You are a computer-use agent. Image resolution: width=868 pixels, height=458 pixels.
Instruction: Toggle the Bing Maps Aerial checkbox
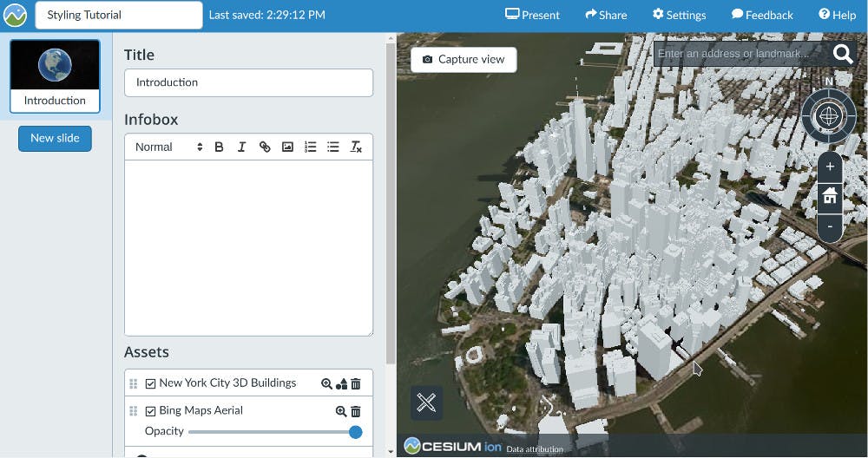point(150,411)
